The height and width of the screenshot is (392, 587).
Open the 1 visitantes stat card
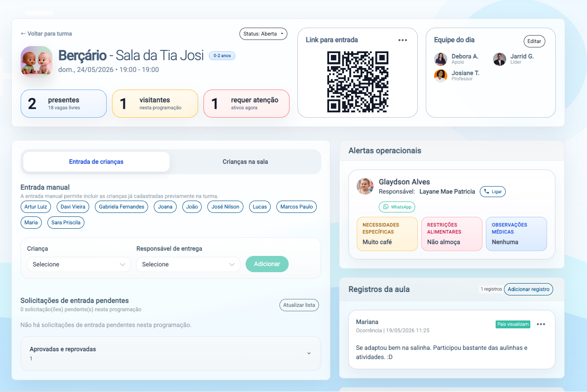click(x=155, y=104)
